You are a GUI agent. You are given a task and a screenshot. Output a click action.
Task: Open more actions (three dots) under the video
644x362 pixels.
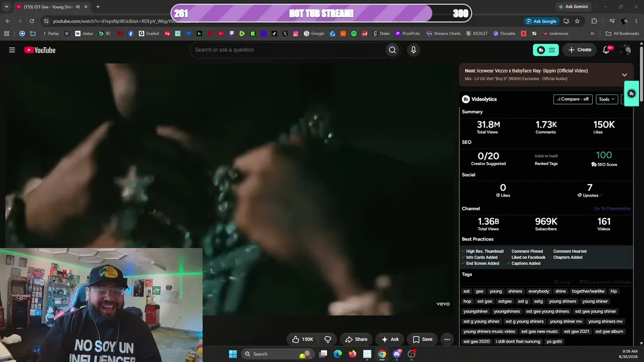[447, 339]
